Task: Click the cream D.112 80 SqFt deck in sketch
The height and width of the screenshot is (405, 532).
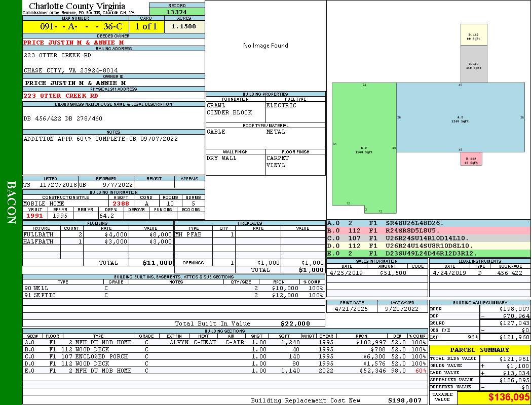Action: click(x=474, y=34)
